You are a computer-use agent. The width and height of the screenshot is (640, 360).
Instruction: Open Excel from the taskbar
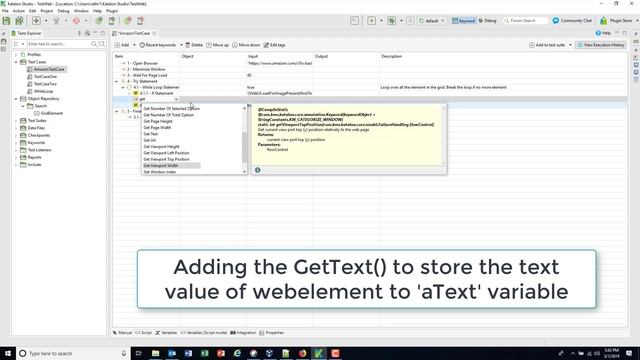click(204, 353)
